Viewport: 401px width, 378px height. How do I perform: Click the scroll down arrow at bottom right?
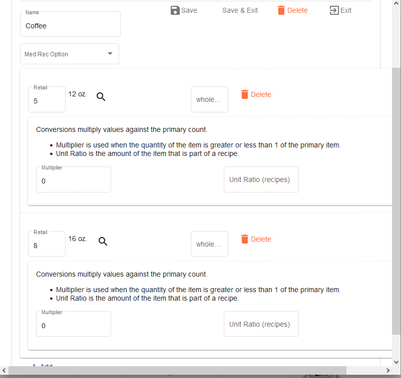click(396, 362)
